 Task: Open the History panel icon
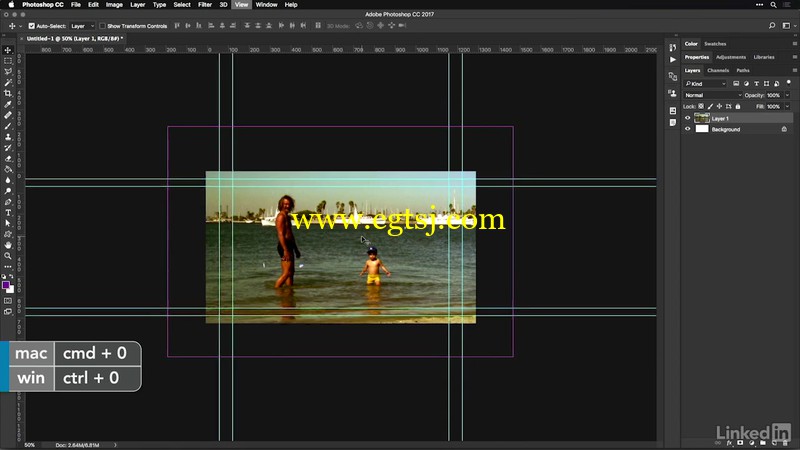click(x=672, y=47)
